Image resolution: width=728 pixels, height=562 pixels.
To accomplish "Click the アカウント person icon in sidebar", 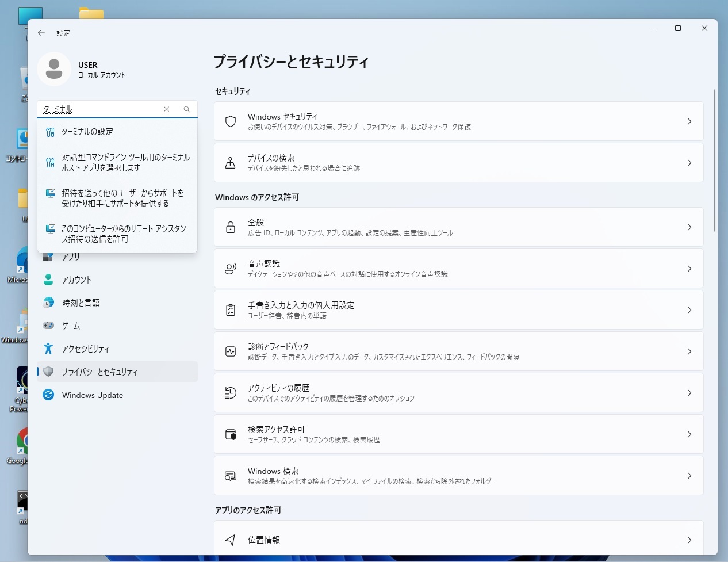I will [x=48, y=280].
